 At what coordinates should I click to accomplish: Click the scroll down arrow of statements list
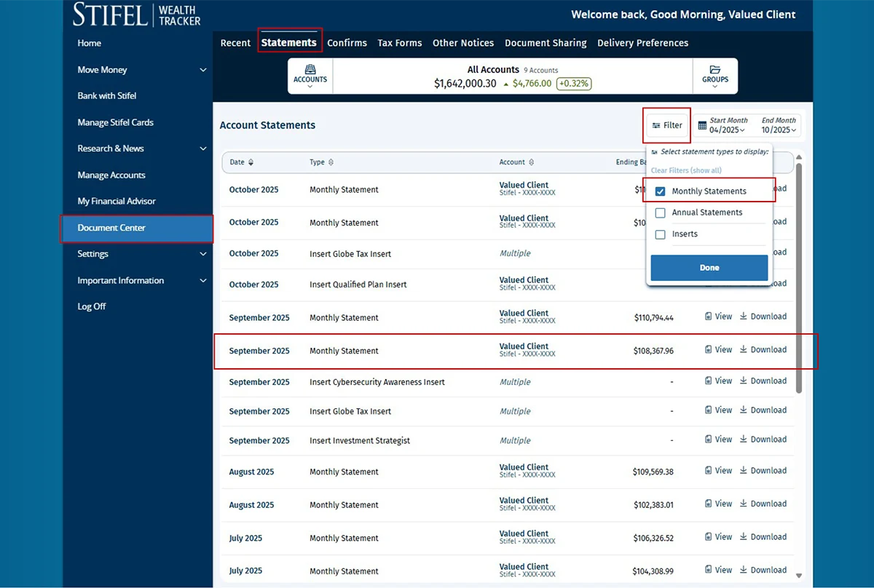(x=799, y=575)
